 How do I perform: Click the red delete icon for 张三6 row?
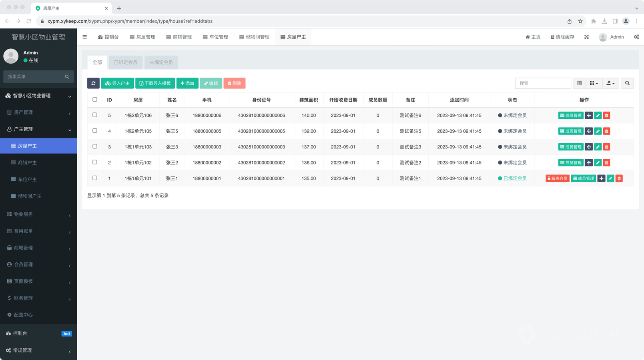[x=606, y=116]
